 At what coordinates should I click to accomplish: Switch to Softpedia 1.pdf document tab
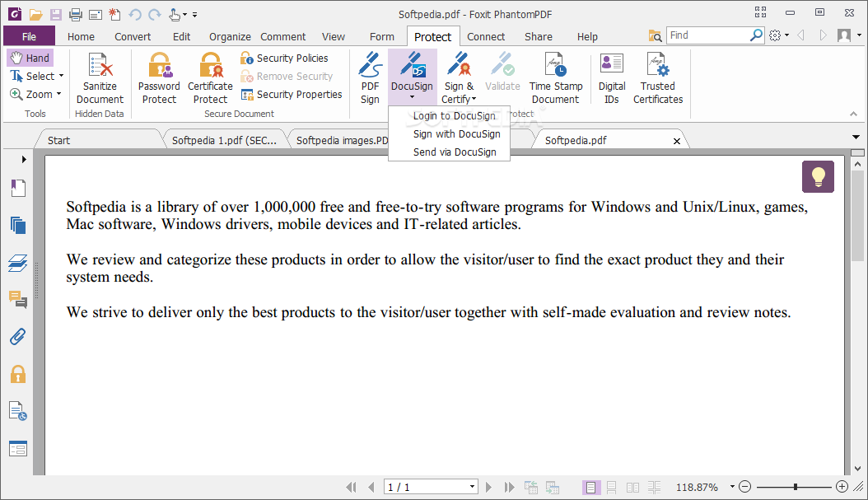[224, 141]
